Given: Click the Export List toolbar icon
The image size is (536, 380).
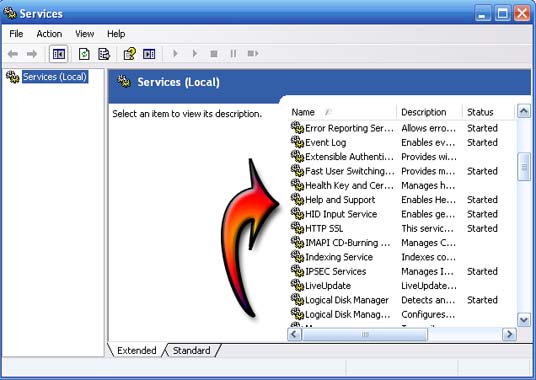Looking at the screenshot, I should 104,54.
